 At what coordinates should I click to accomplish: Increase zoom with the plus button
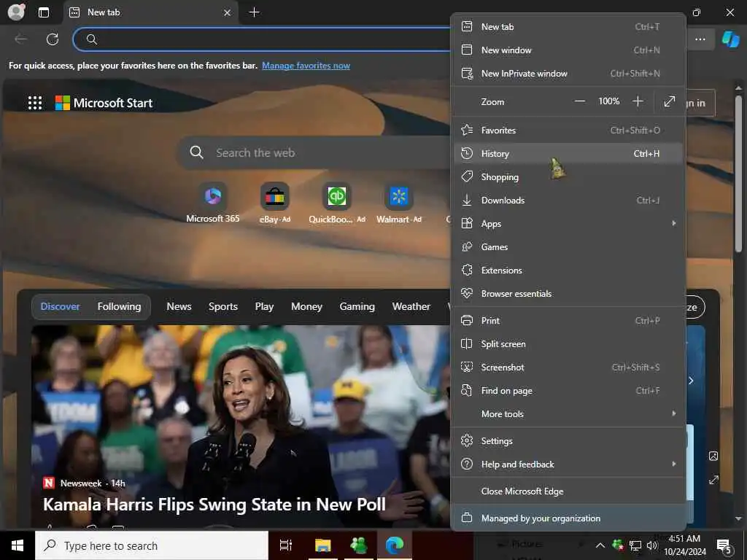638,101
